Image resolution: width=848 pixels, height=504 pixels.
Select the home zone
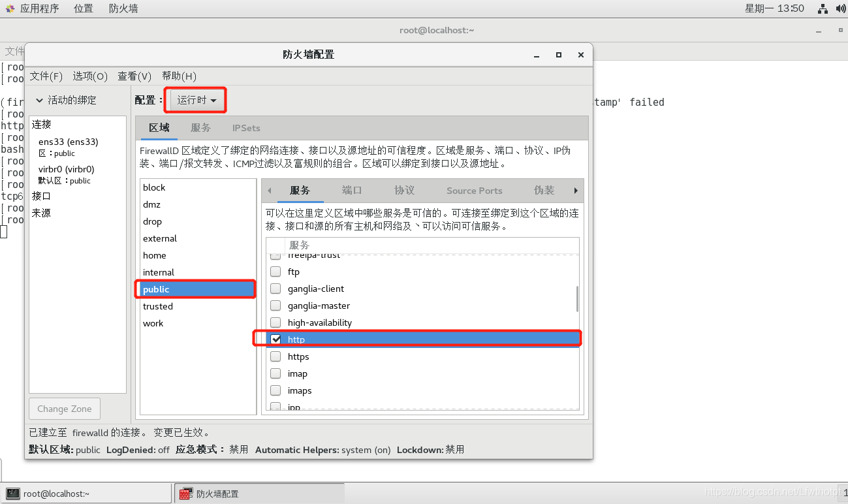[x=198, y=255]
